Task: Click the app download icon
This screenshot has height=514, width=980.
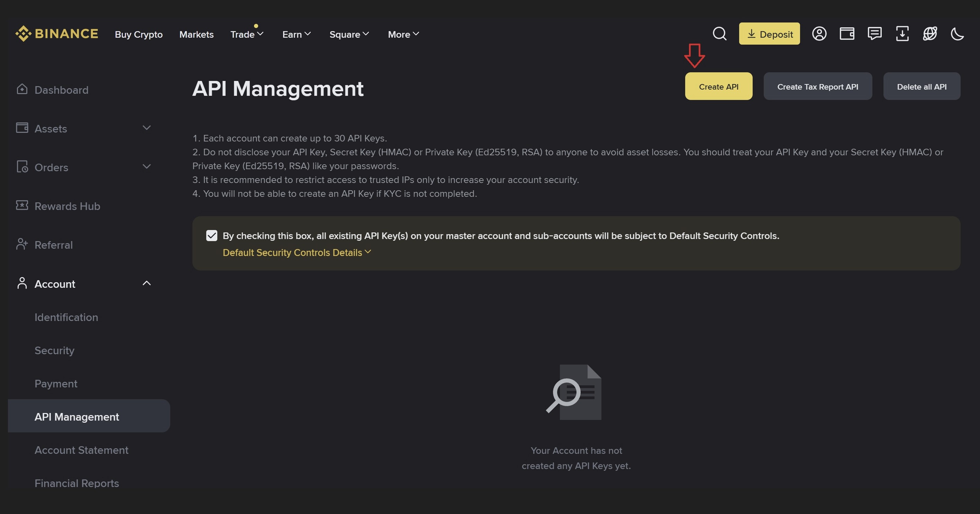Action: (902, 34)
